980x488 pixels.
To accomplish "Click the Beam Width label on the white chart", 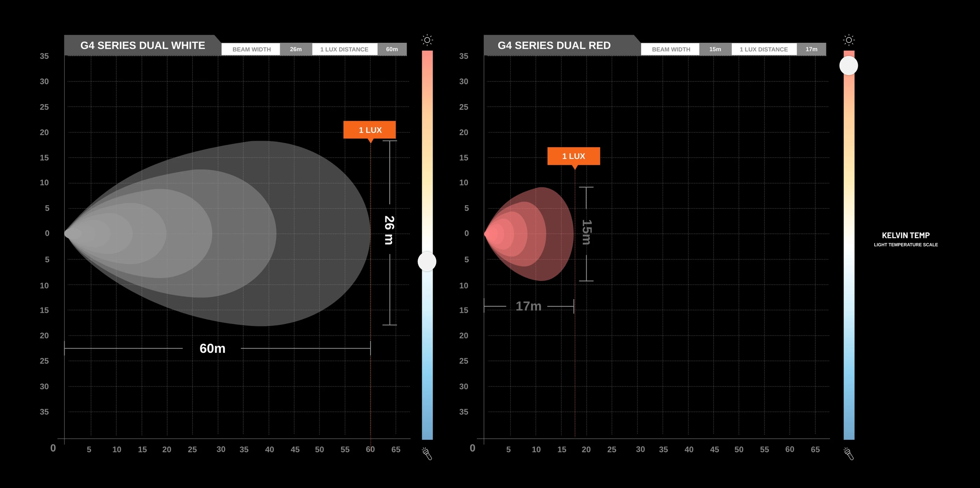I will pos(251,49).
